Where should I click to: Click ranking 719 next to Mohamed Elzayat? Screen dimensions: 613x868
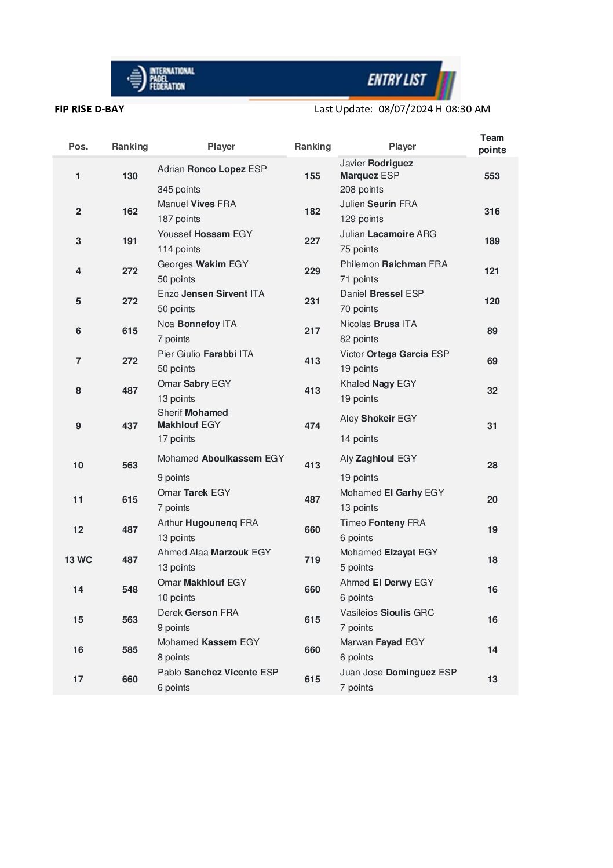(x=312, y=560)
